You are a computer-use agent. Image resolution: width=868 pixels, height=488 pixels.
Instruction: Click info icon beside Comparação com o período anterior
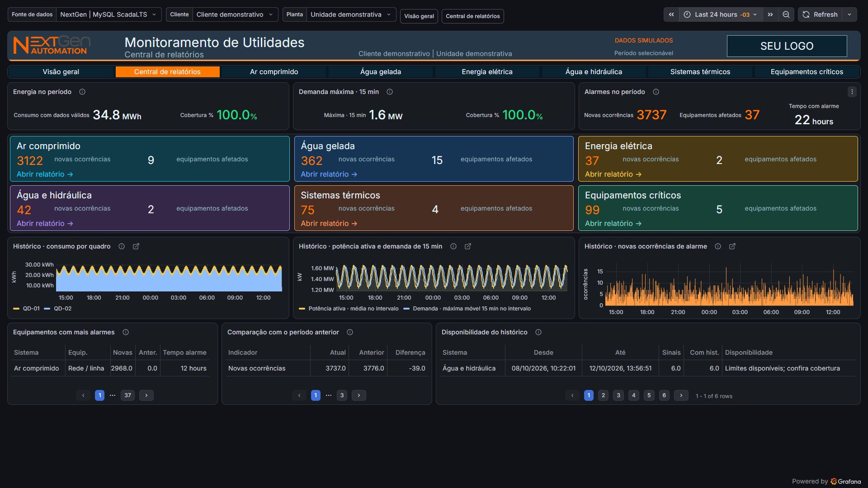click(x=350, y=332)
